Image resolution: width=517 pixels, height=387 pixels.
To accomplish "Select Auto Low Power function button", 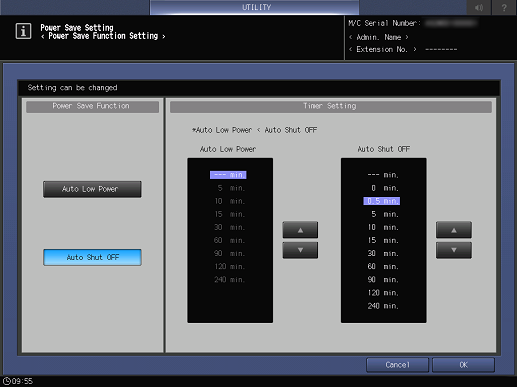I will tap(92, 189).
